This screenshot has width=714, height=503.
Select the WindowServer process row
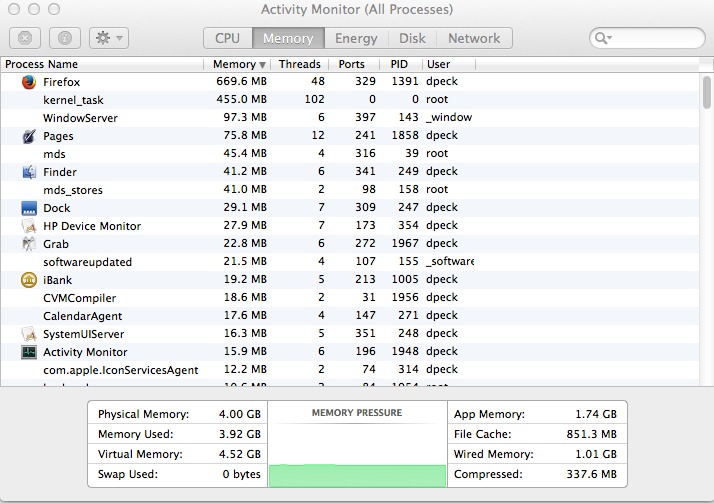point(350,118)
